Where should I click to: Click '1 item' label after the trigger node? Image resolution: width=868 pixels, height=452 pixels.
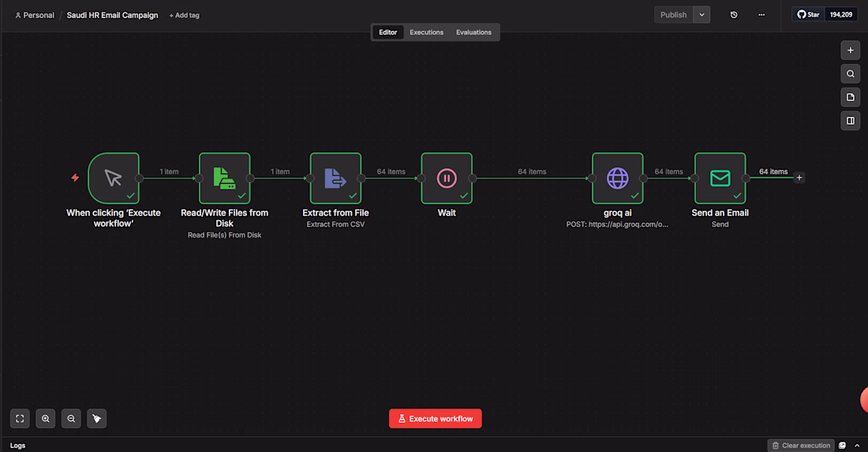pyautogui.click(x=169, y=171)
